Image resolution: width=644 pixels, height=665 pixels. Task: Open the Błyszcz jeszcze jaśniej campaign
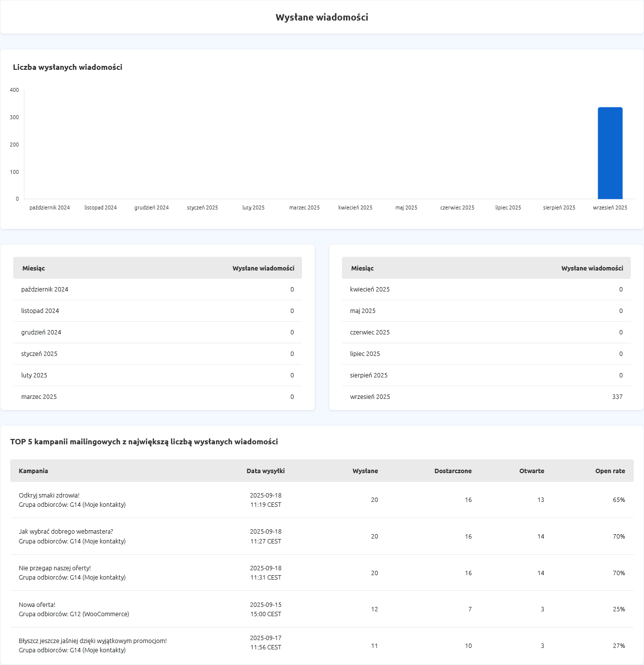(93, 641)
